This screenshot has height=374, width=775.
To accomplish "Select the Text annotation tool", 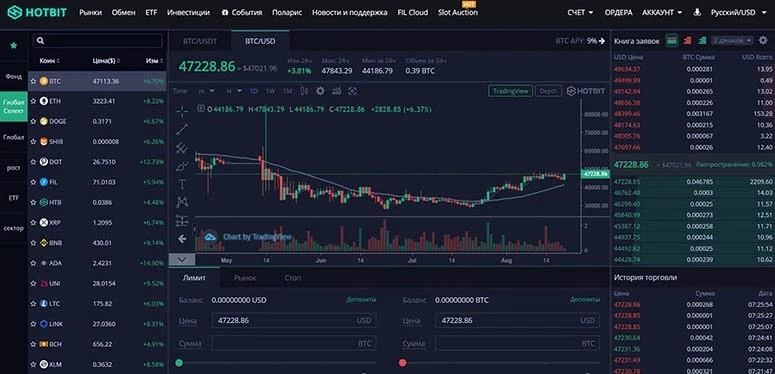I will point(182,184).
